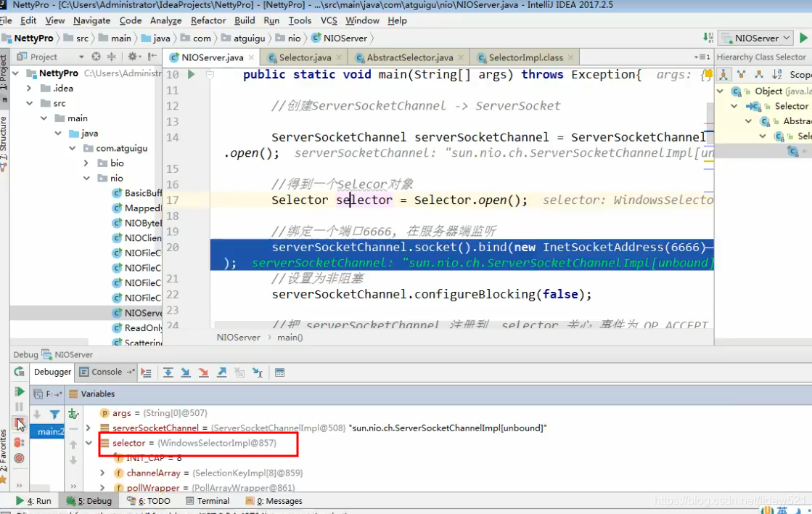Click the main() breadcrumb below editor
The width and height of the screenshot is (812, 514).
(290, 338)
